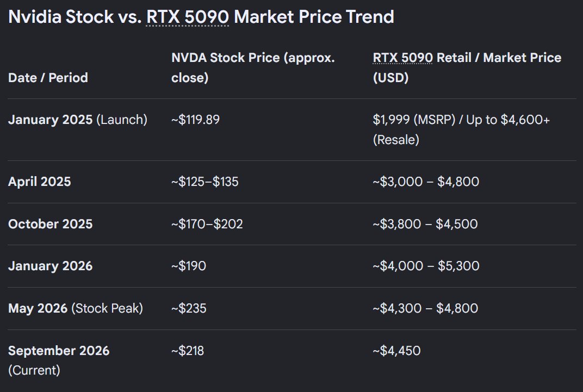Click the ~$4,450 market price cell
The width and height of the screenshot is (583, 392).
(396, 351)
